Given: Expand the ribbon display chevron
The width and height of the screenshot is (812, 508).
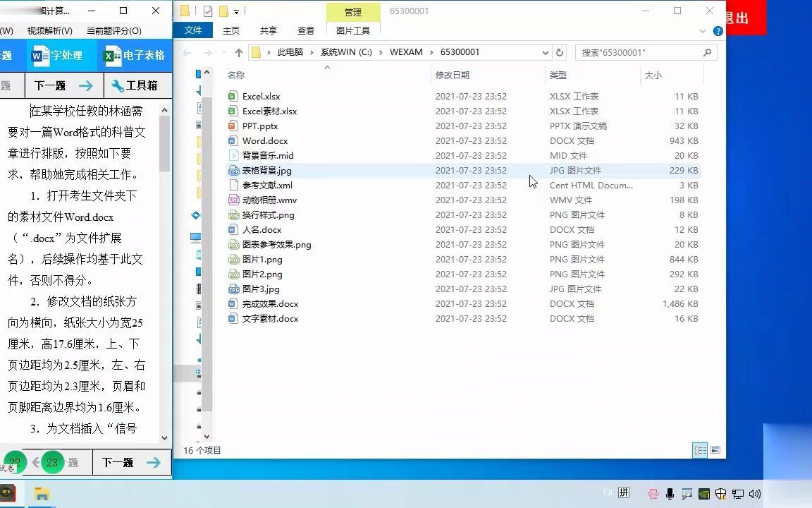Looking at the screenshot, I should click(702, 30).
